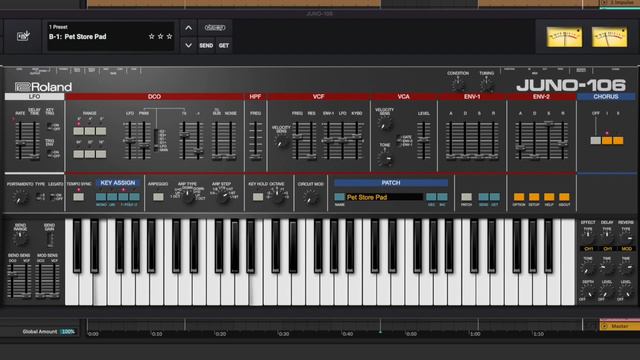Click the DCO NOISE slider
The width and height of the screenshot is (640, 360).
coord(231,140)
